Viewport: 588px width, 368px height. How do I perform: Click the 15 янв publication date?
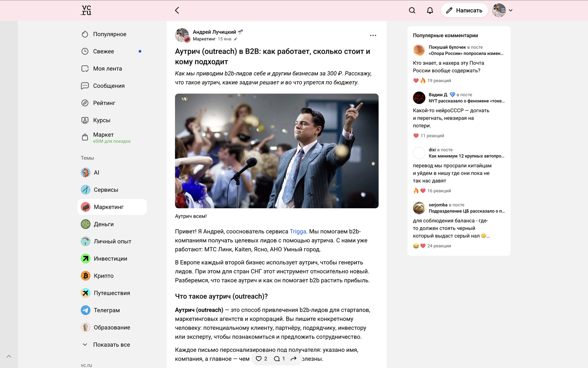[225, 39]
